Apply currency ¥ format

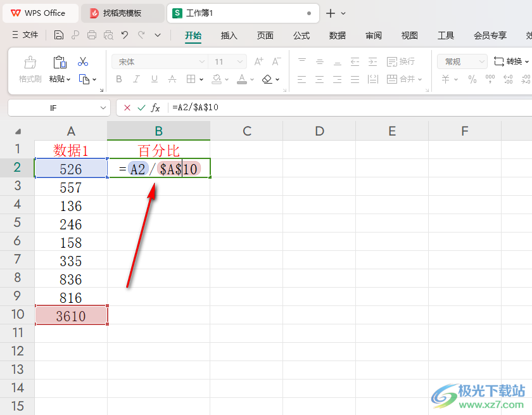tap(445, 79)
